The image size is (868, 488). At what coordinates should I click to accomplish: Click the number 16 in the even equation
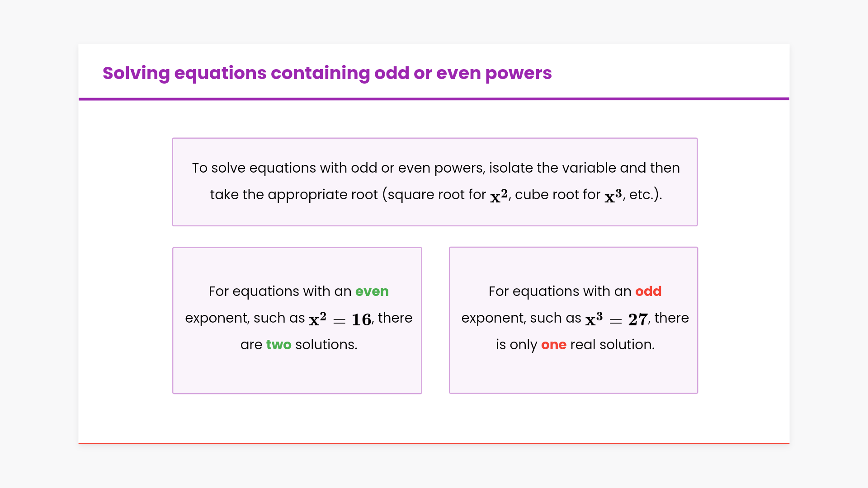[x=361, y=319]
